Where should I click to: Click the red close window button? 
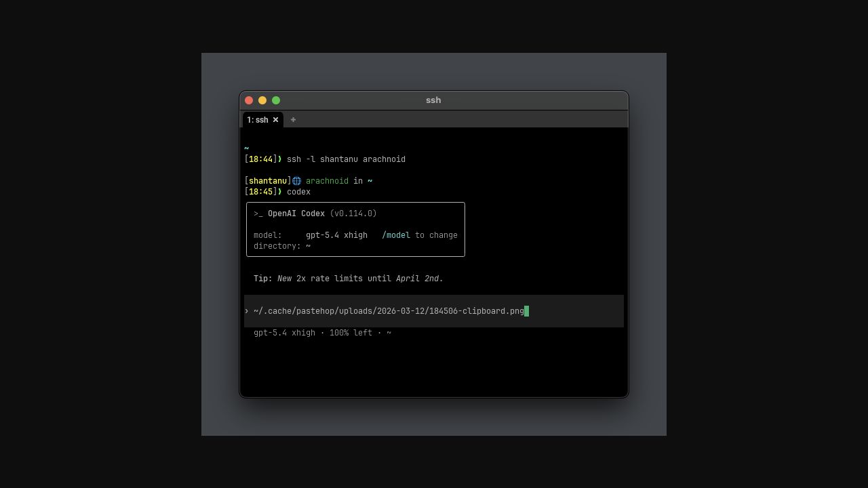(249, 100)
